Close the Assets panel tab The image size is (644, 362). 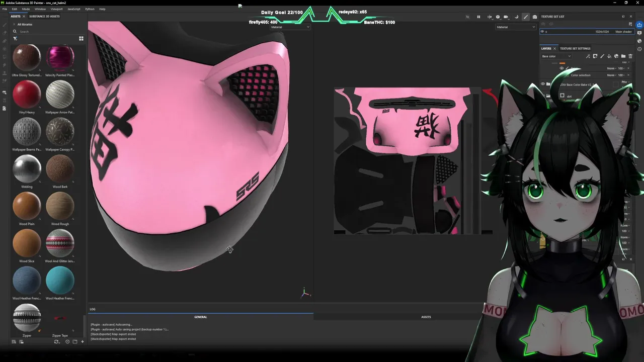click(x=25, y=16)
